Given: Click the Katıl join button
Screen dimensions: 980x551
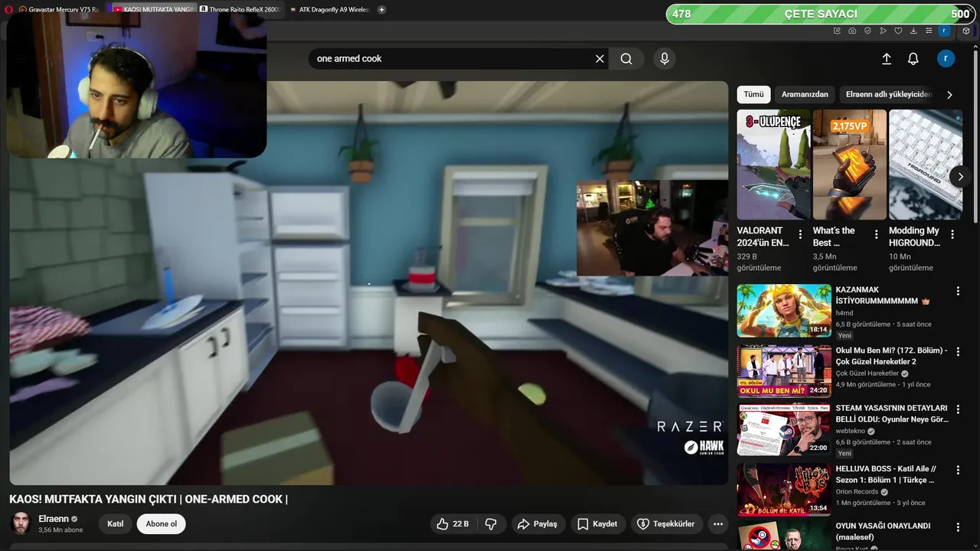Looking at the screenshot, I should pos(116,524).
